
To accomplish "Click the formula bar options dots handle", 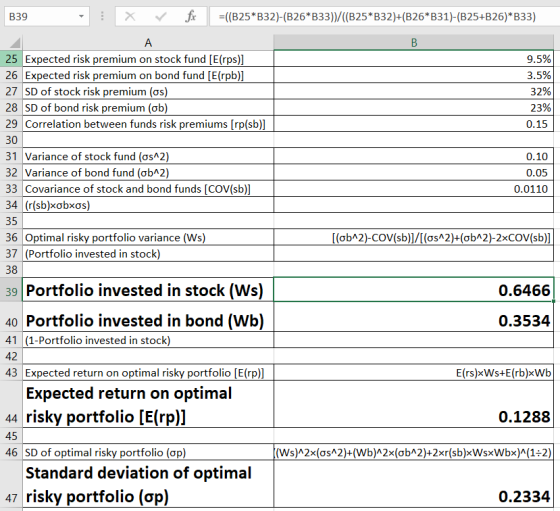I will (102, 16).
